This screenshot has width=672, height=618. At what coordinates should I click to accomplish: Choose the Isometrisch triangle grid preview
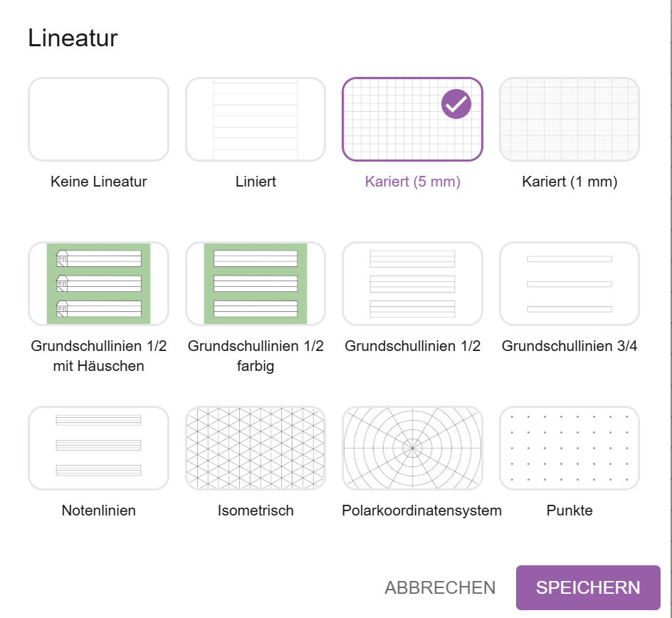(x=256, y=449)
